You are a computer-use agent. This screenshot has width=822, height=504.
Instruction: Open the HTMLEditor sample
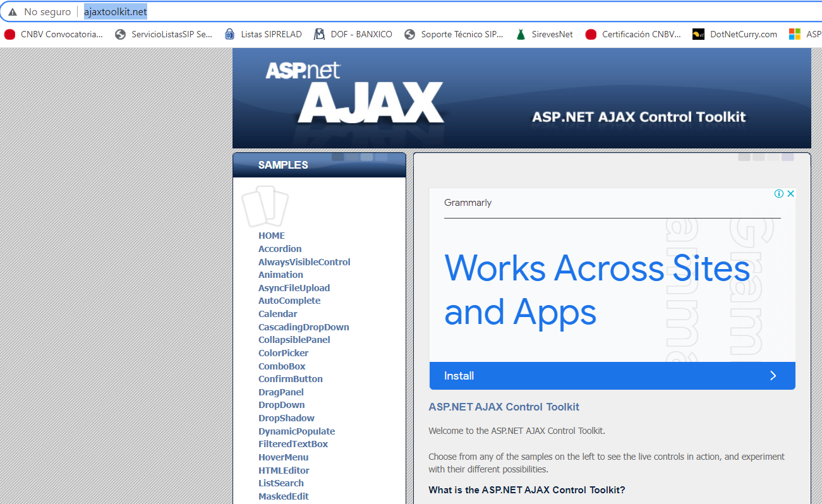(284, 471)
